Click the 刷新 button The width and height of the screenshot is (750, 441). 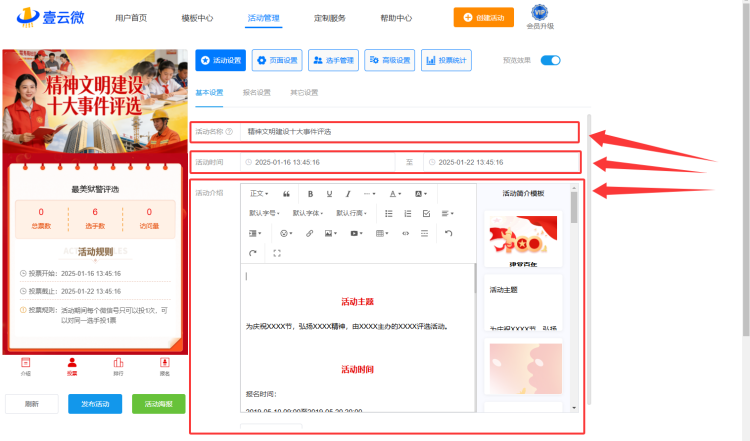(x=32, y=404)
